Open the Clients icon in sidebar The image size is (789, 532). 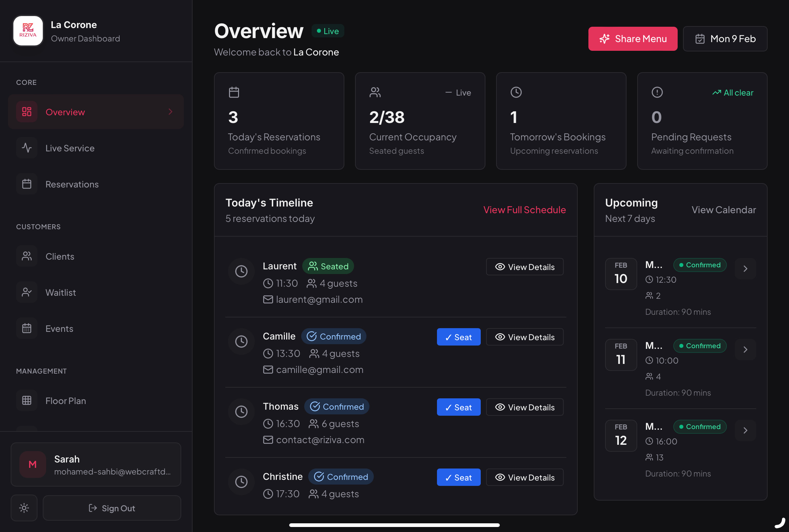[x=26, y=256]
